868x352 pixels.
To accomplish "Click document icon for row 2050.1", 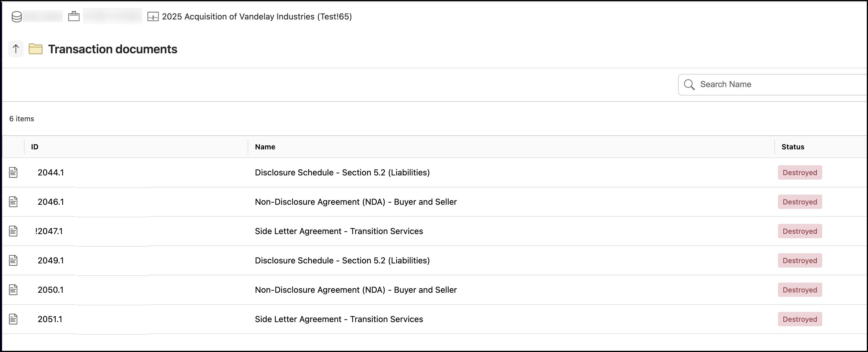I will click(x=13, y=290).
